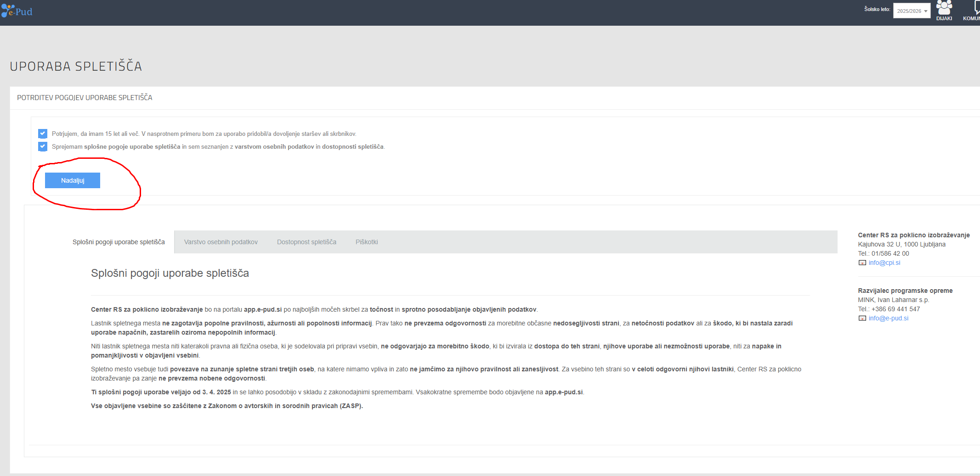The height and width of the screenshot is (476, 980).
Task: Click bold link 'varstvom osebnih podatkov'
Action: (x=274, y=147)
